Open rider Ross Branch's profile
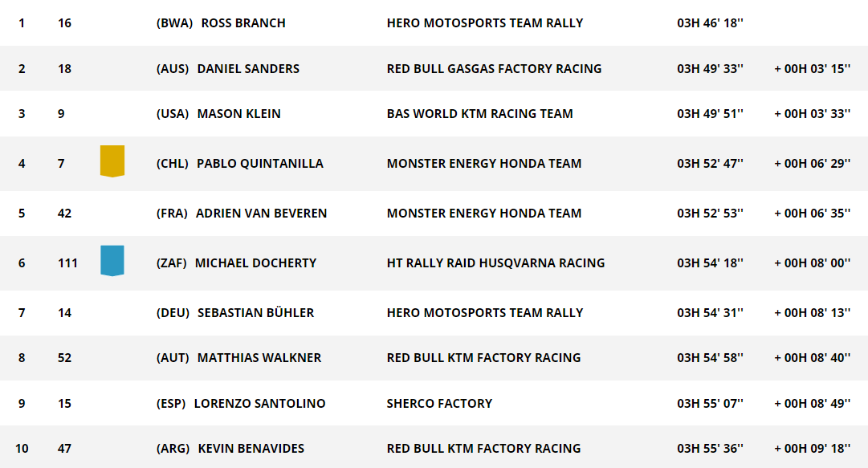Screen dimensions: 868x468 pyautogui.click(x=243, y=23)
